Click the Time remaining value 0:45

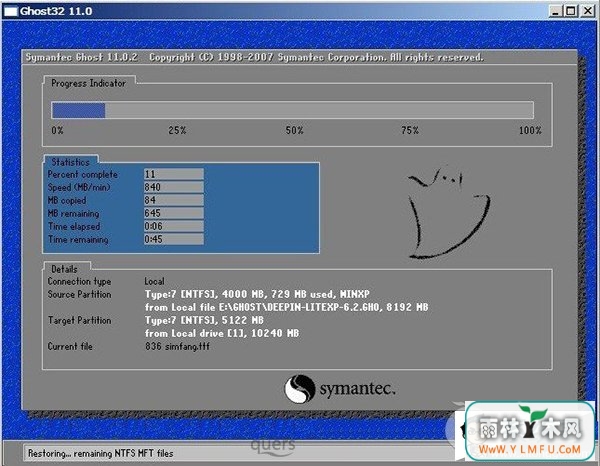click(174, 239)
